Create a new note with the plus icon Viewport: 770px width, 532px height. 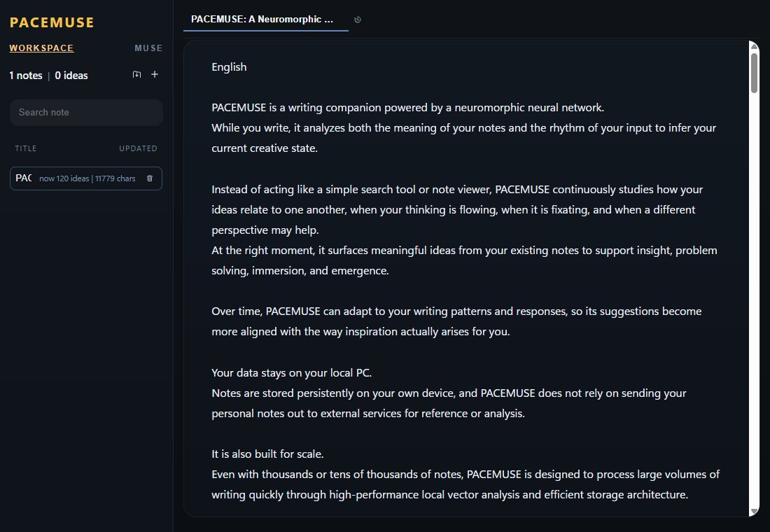[155, 74]
